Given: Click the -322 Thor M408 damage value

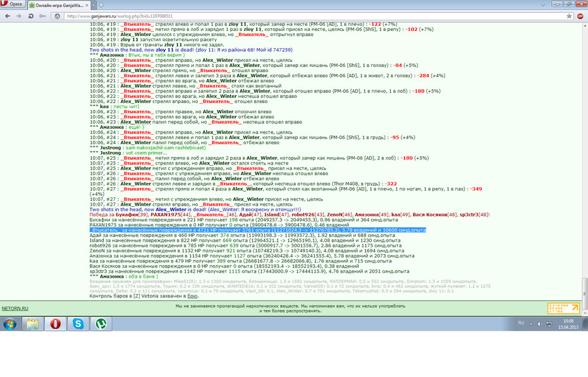Looking at the screenshot, I should tap(389, 184).
